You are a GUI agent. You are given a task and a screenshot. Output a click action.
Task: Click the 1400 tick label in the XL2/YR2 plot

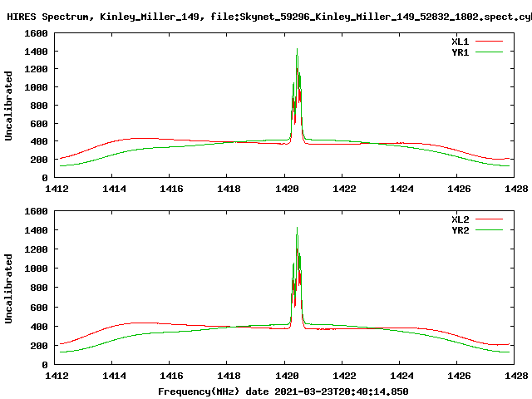click(x=36, y=230)
